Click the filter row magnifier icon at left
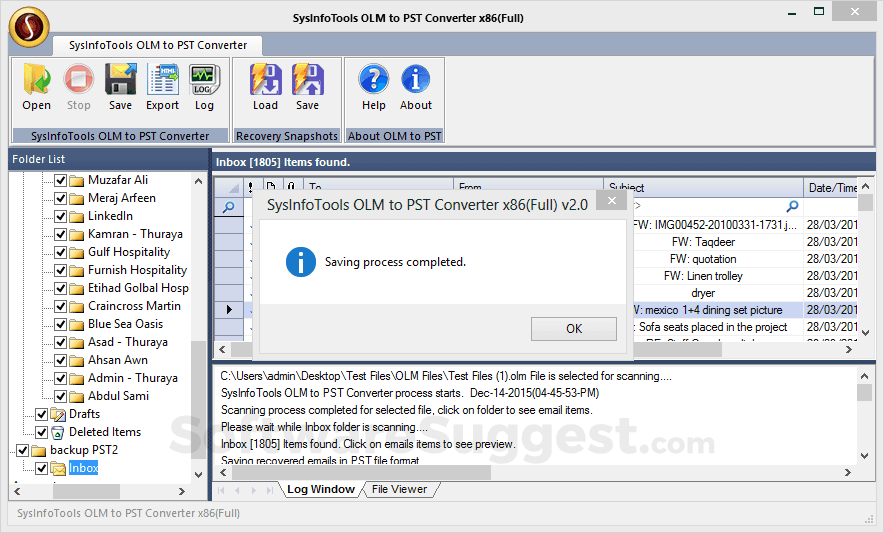 pos(229,207)
